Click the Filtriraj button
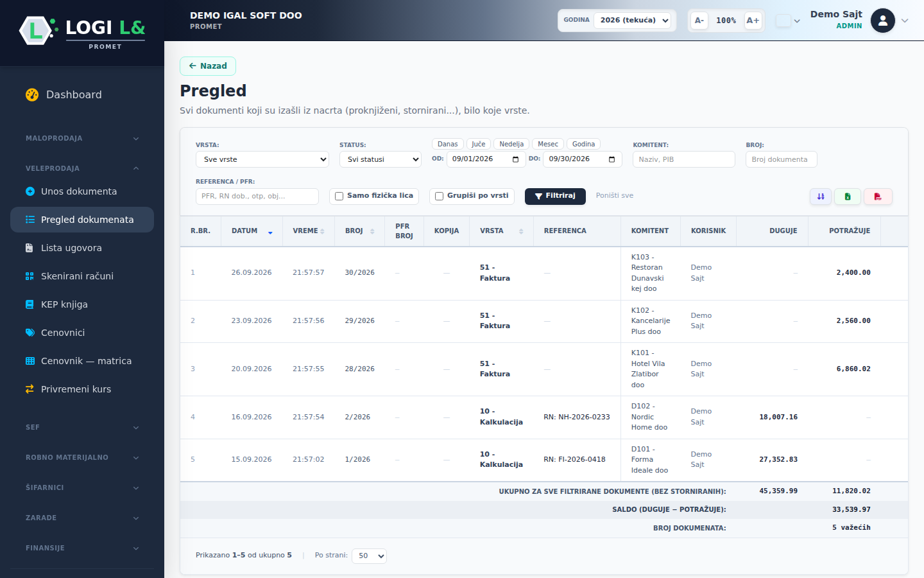The image size is (924, 578). (x=555, y=197)
